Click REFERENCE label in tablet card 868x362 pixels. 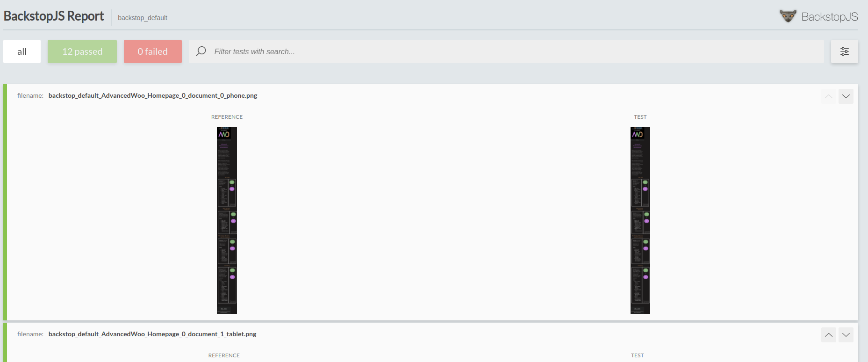224,355
